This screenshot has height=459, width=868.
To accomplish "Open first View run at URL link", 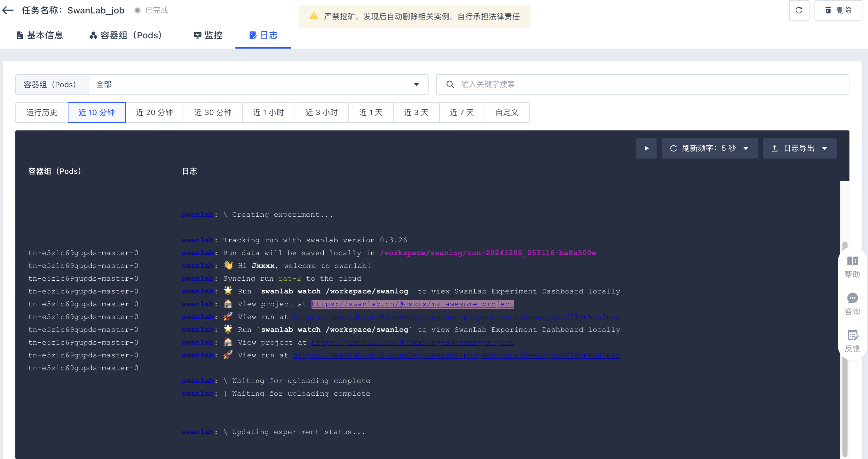I will [x=456, y=317].
